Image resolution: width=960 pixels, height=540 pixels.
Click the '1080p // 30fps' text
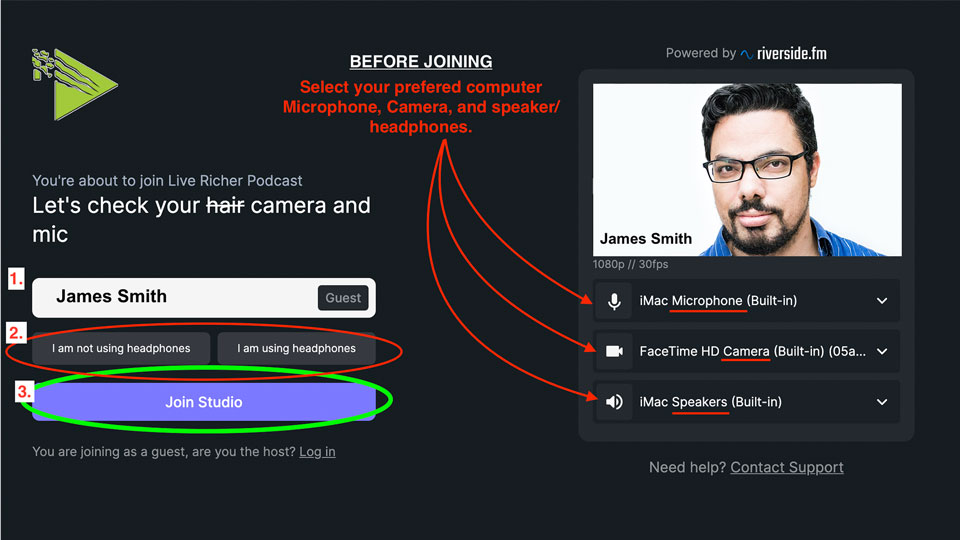pyautogui.click(x=630, y=264)
